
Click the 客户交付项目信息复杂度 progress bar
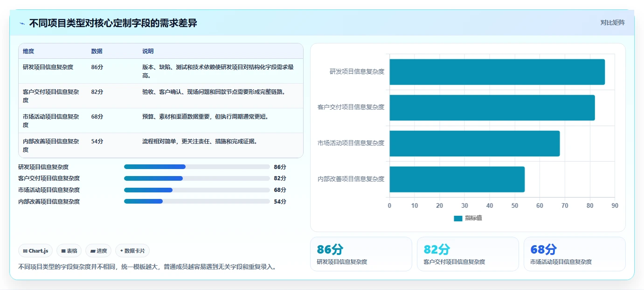(197, 178)
